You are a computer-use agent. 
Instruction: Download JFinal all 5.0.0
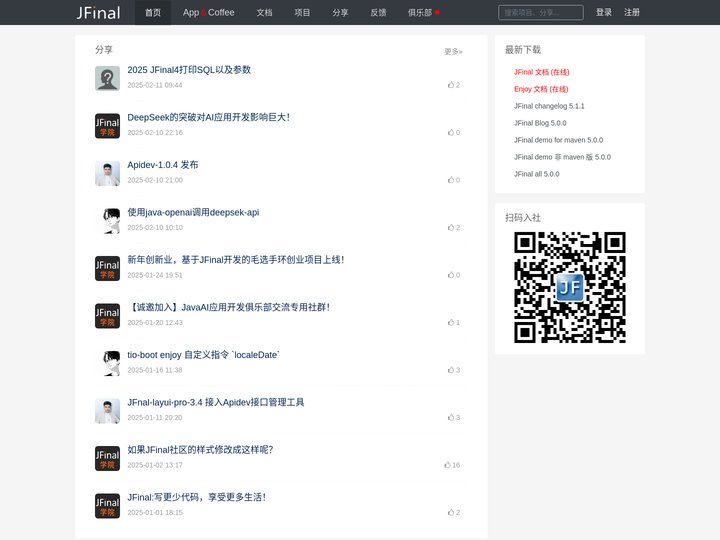point(537,174)
